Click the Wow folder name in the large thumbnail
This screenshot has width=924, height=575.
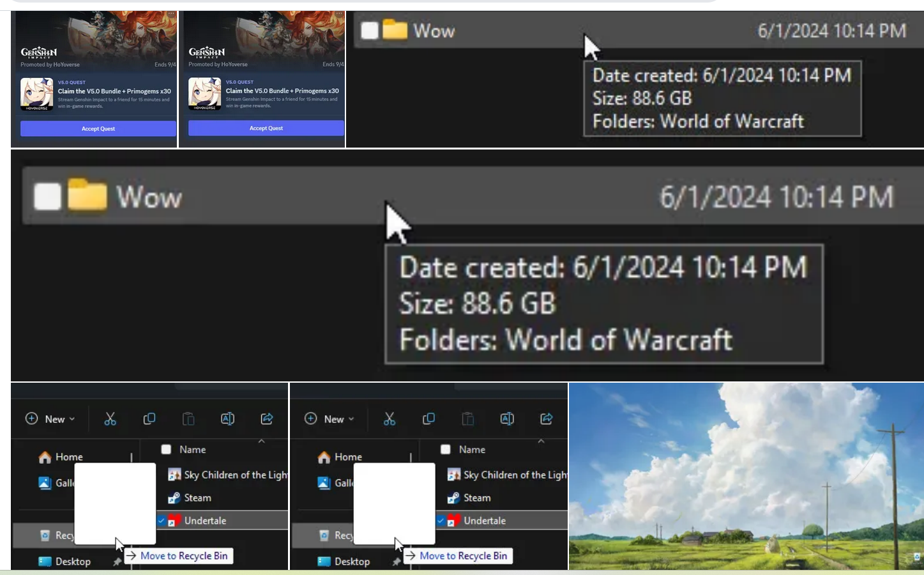149,197
